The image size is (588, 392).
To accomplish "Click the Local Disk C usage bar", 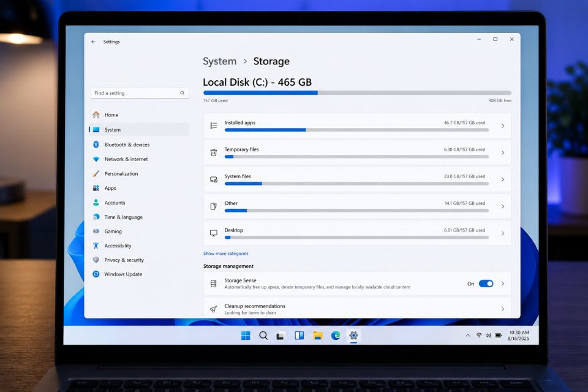I will 357,92.
